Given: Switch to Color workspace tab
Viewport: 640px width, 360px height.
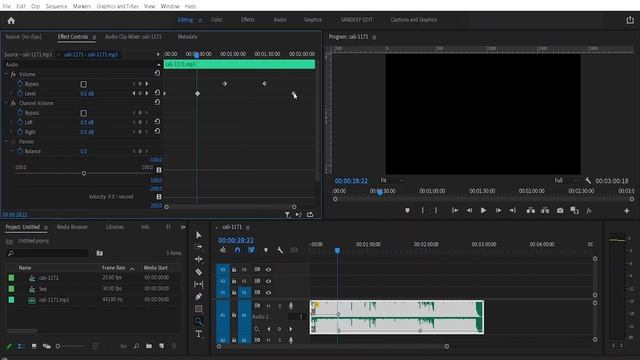Looking at the screenshot, I should [217, 20].
